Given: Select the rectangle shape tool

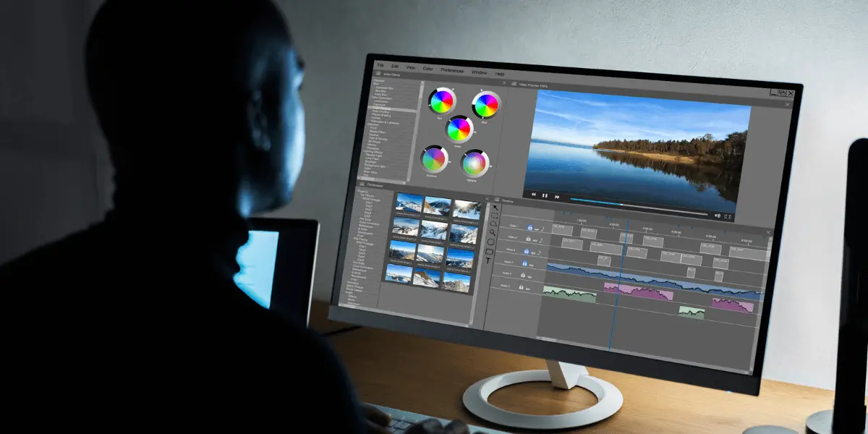Looking at the screenshot, I should tap(489, 251).
